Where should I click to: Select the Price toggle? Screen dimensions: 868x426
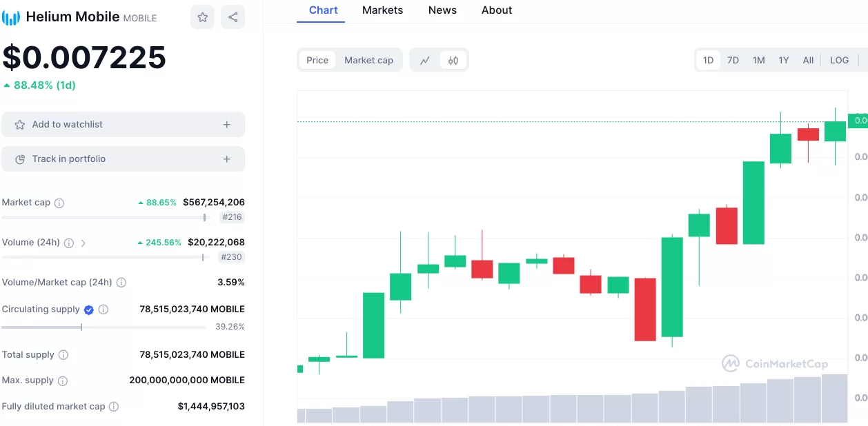pyautogui.click(x=317, y=60)
